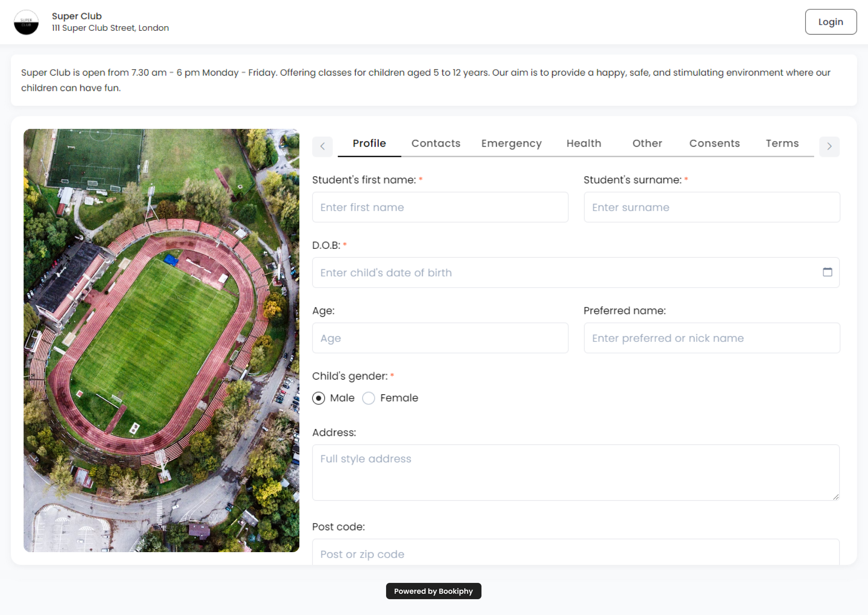Image resolution: width=868 pixels, height=615 pixels.
Task: Select the Health tab icon
Action: coord(583,143)
